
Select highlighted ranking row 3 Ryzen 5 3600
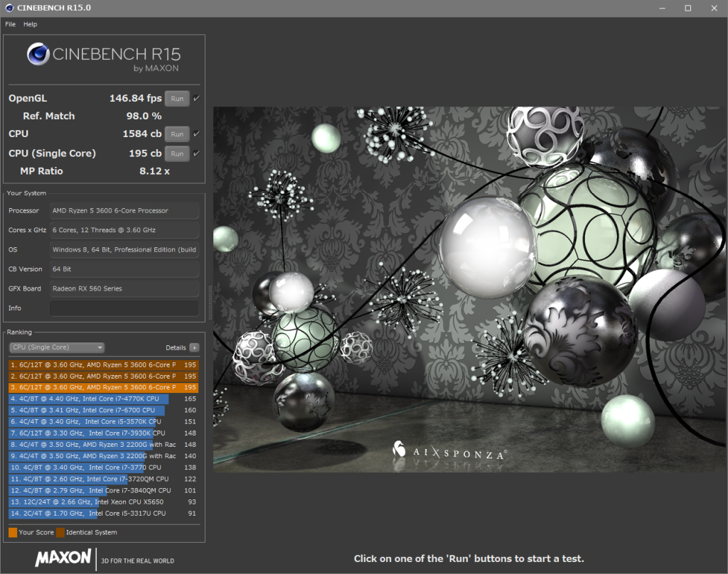[x=104, y=387]
